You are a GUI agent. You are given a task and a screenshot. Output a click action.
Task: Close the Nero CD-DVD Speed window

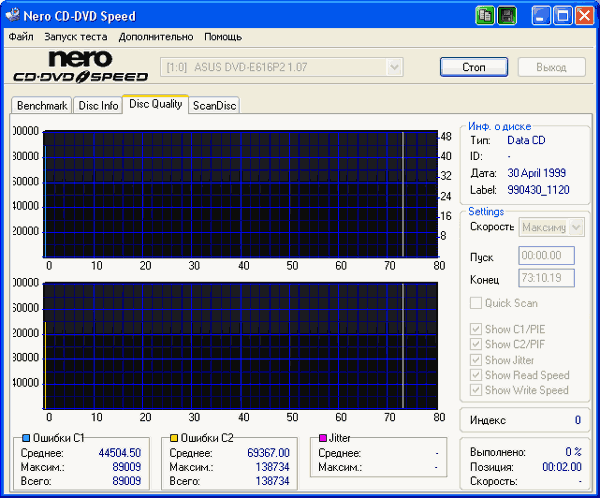click(x=584, y=16)
